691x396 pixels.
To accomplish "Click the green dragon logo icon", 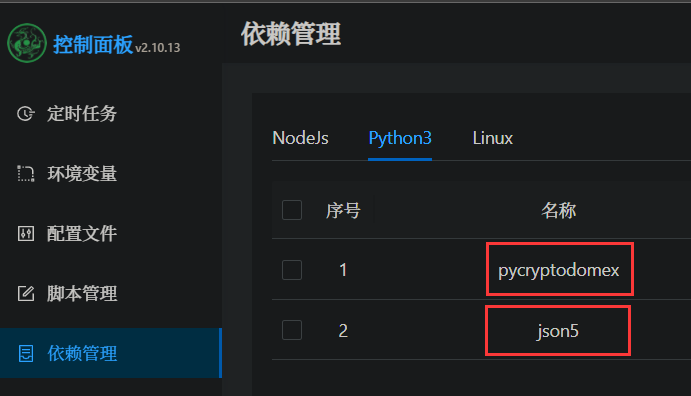I will 27,43.
